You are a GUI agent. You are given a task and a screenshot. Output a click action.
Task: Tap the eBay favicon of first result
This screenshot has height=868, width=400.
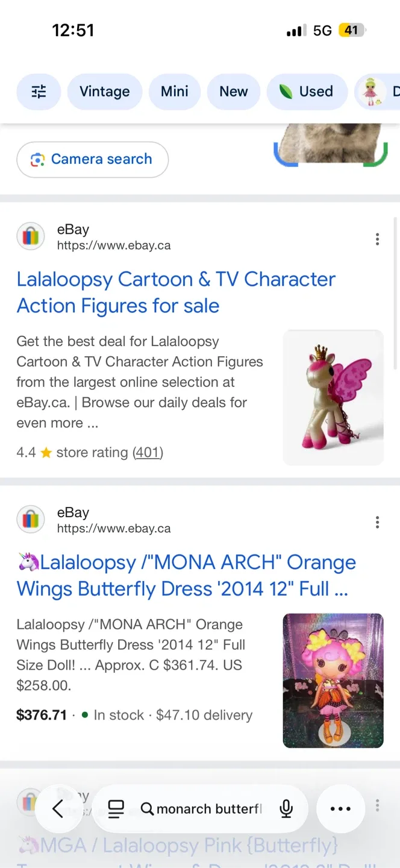click(x=30, y=237)
